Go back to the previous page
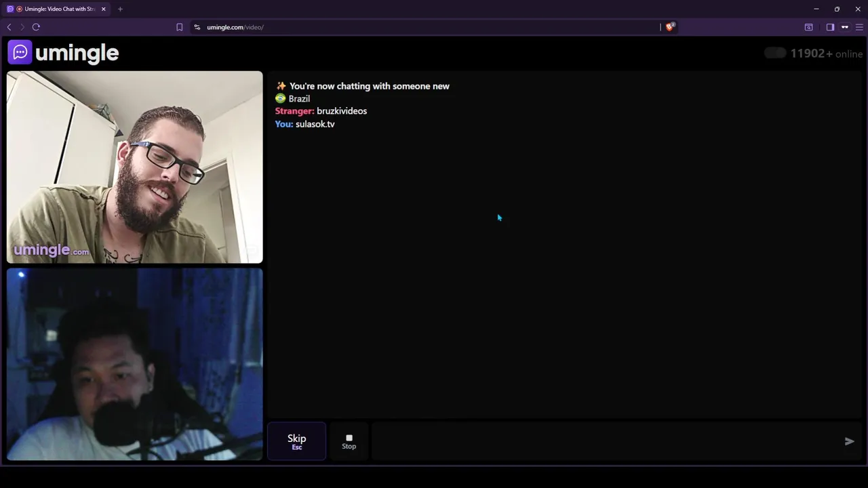This screenshot has height=488, width=868. pos(9,27)
